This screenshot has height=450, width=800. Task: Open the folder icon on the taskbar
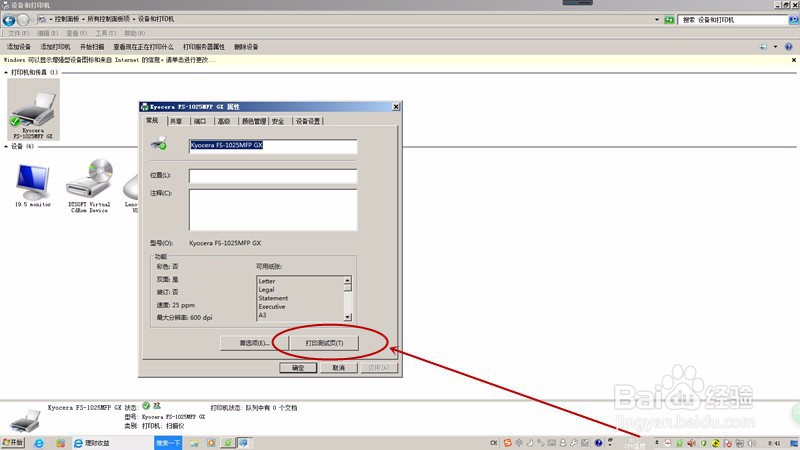194,443
